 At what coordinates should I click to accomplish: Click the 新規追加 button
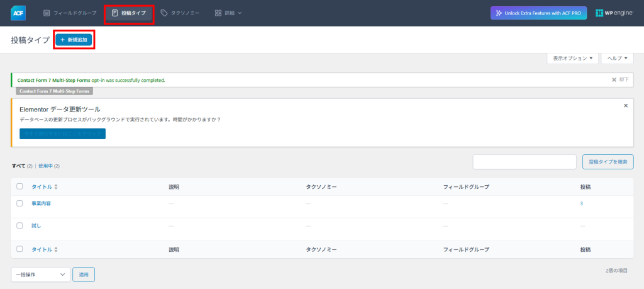74,40
